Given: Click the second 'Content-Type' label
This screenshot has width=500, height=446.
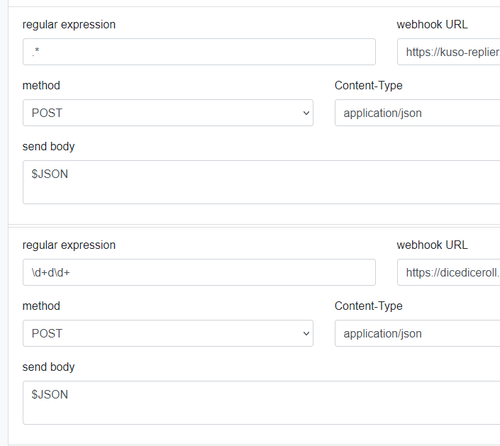Looking at the screenshot, I should click(x=368, y=306).
